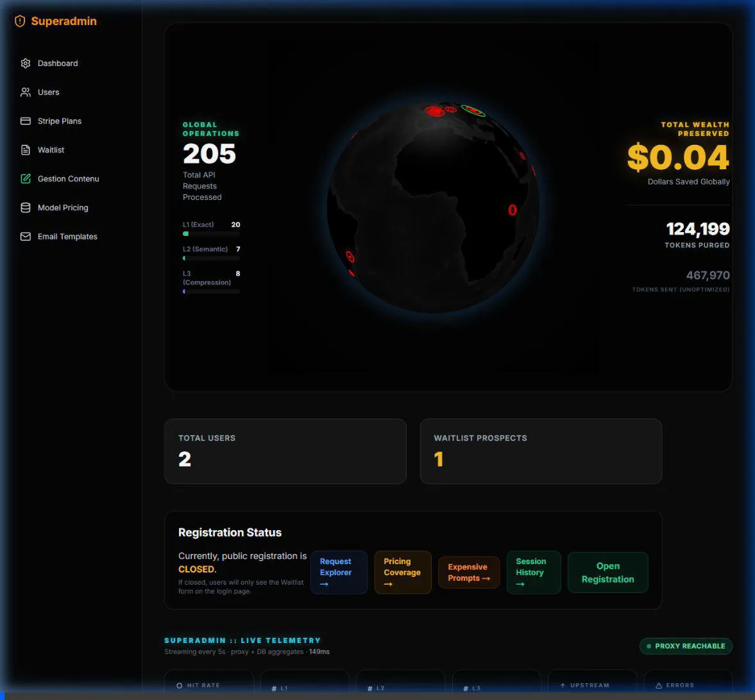Click the Email Templates envelope icon
The width and height of the screenshot is (755, 700).
pos(26,237)
